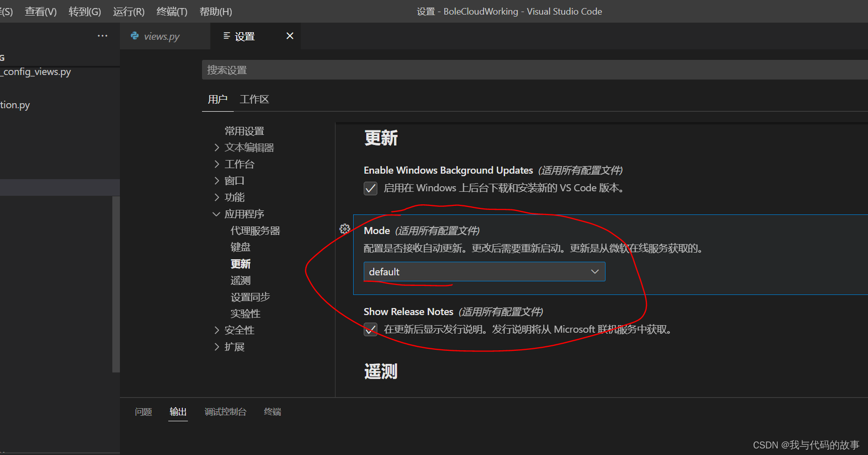Expand the 窗口 settings category
868x455 pixels.
tap(217, 181)
